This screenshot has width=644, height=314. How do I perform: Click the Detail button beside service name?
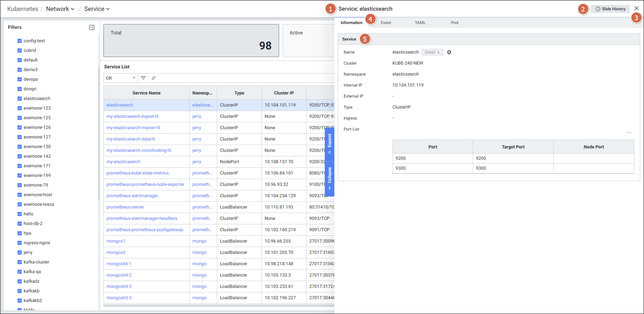pos(432,52)
